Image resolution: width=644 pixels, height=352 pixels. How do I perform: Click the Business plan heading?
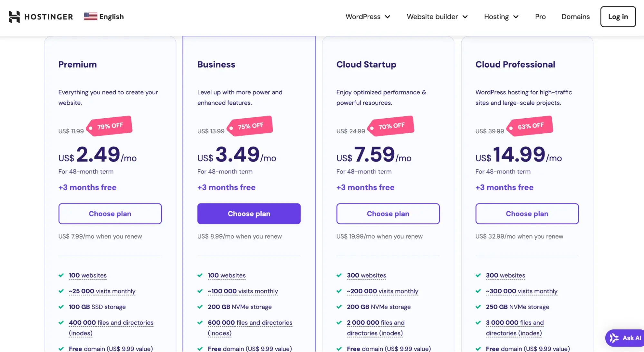tap(216, 64)
